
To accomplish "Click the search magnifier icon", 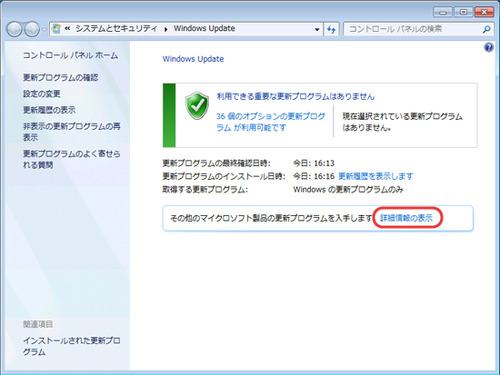I will pos(486,29).
